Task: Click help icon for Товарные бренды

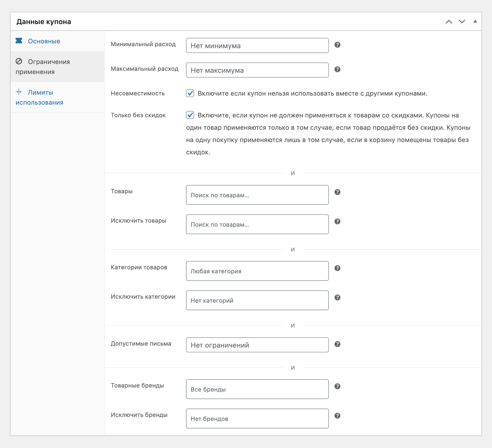Action: pos(337,386)
